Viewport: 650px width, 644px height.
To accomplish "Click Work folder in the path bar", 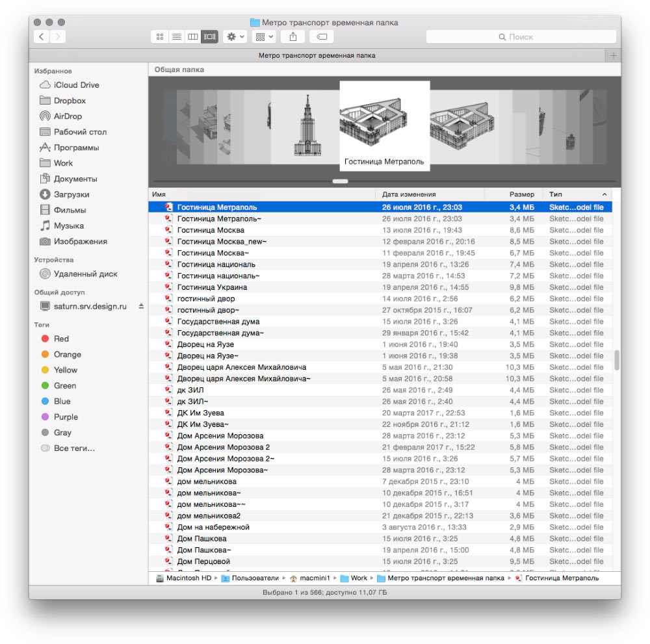I will [x=359, y=578].
